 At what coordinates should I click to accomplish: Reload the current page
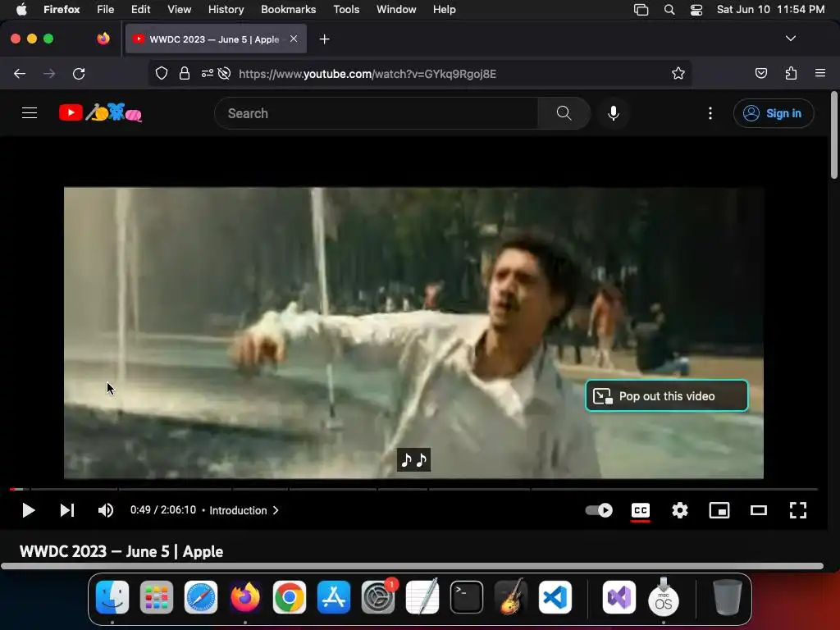[x=79, y=73]
